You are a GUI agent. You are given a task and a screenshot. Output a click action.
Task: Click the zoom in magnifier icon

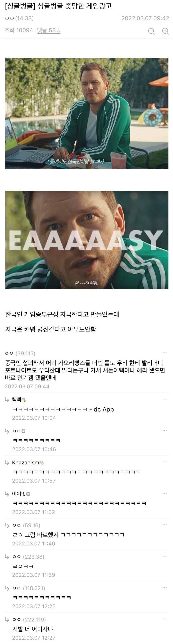(166, 31)
